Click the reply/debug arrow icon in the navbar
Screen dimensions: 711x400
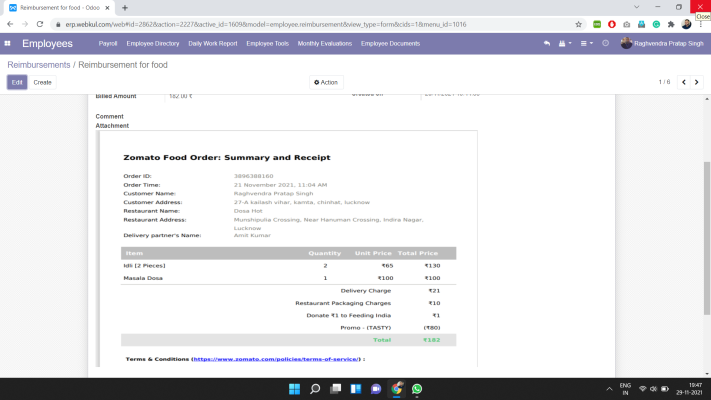click(x=547, y=44)
